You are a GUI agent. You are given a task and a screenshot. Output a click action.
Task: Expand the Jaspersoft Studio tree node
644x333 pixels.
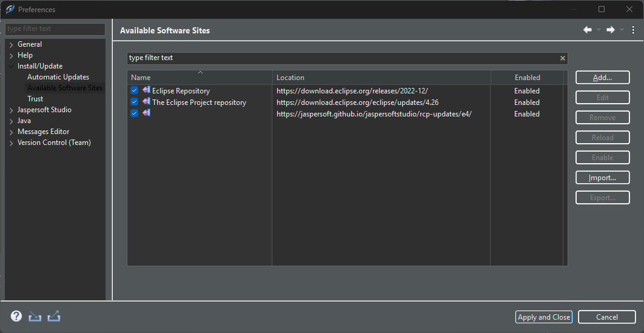(11, 110)
